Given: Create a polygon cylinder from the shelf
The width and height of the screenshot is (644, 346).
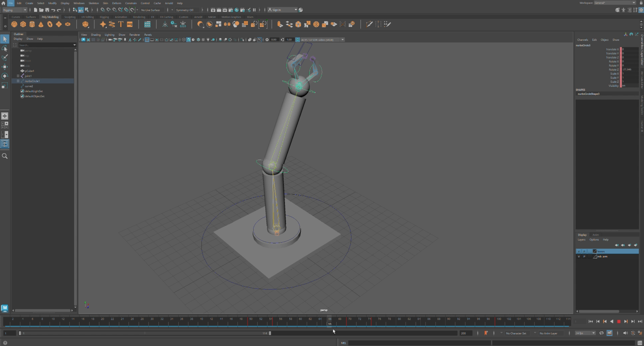Looking at the screenshot, I should tap(32, 24).
